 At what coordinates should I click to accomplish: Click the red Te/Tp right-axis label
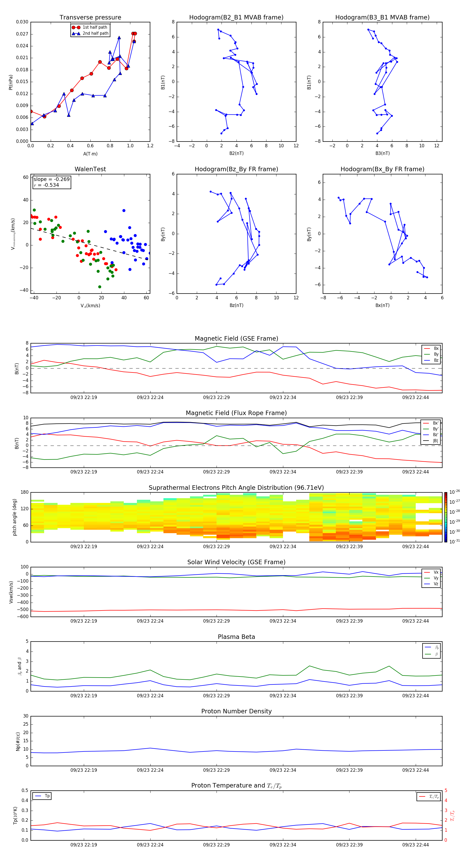(453, 815)
